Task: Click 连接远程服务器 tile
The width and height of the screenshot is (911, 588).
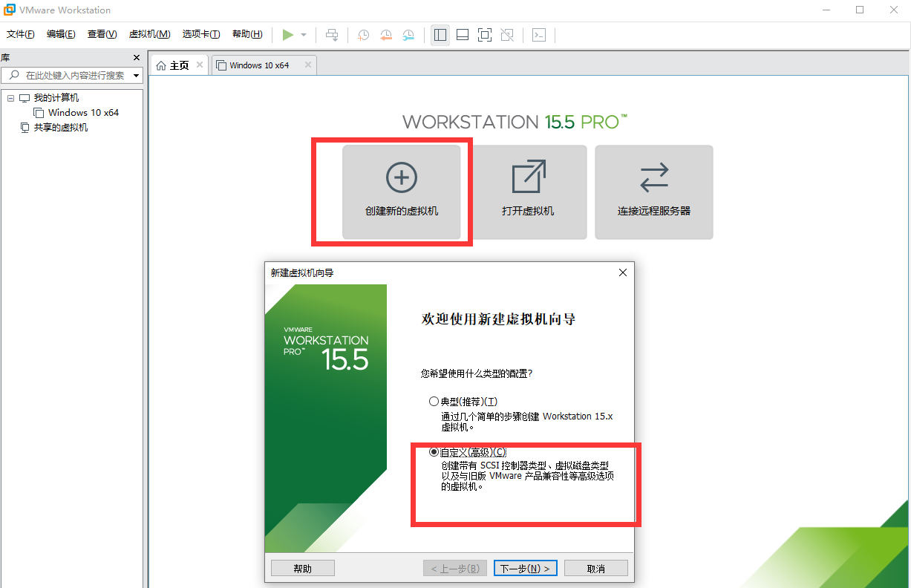Action: coord(654,192)
